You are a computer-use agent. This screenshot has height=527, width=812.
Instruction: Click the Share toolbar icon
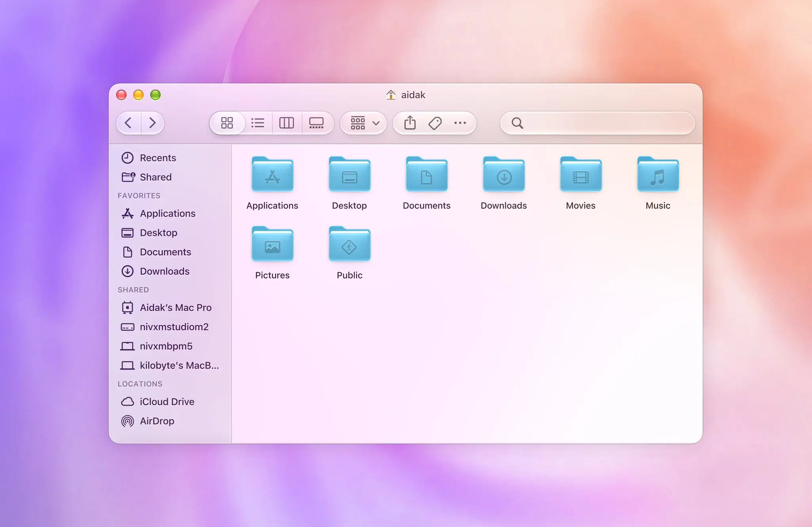click(x=410, y=123)
